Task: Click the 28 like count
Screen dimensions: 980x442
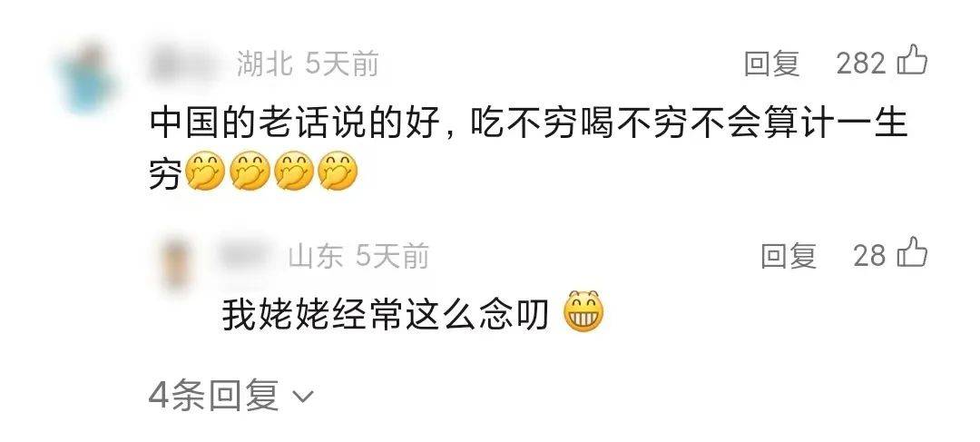Action: click(869, 256)
